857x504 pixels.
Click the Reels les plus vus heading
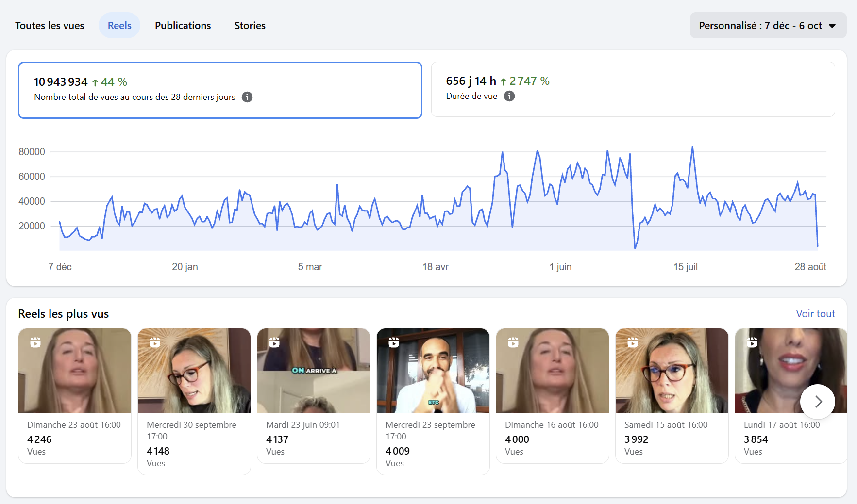[x=64, y=314]
